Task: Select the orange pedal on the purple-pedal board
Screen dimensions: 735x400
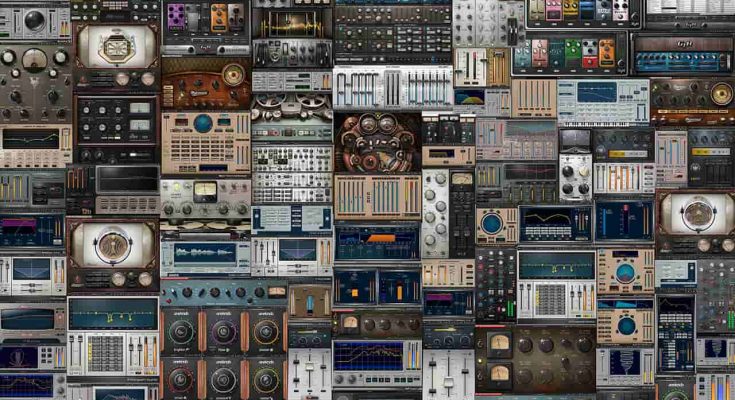Action: [219, 18]
